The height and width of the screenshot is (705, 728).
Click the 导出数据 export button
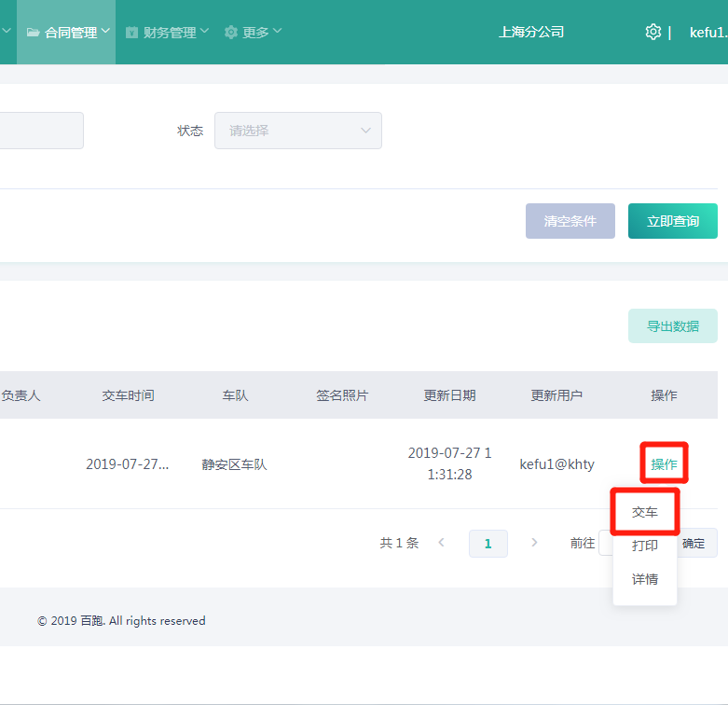click(672, 326)
